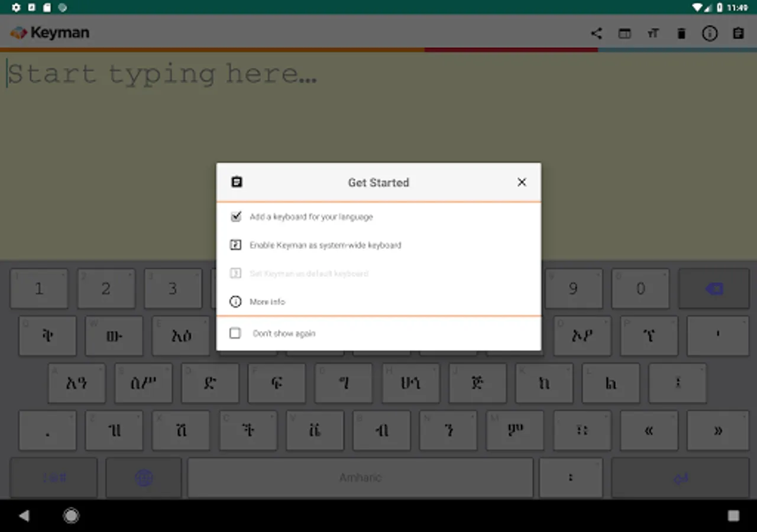Screen dimensions: 757x532
Task: Tap the 0 number key
Action: tap(640, 288)
